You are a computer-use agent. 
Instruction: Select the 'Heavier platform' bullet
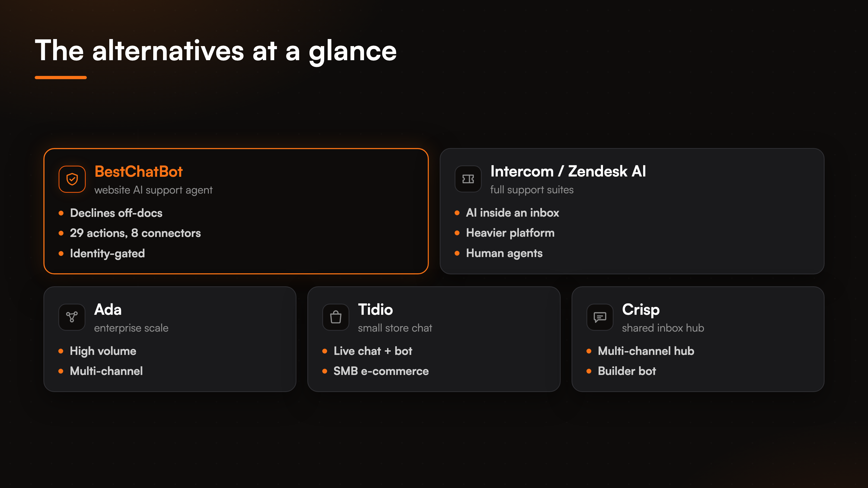pos(510,233)
